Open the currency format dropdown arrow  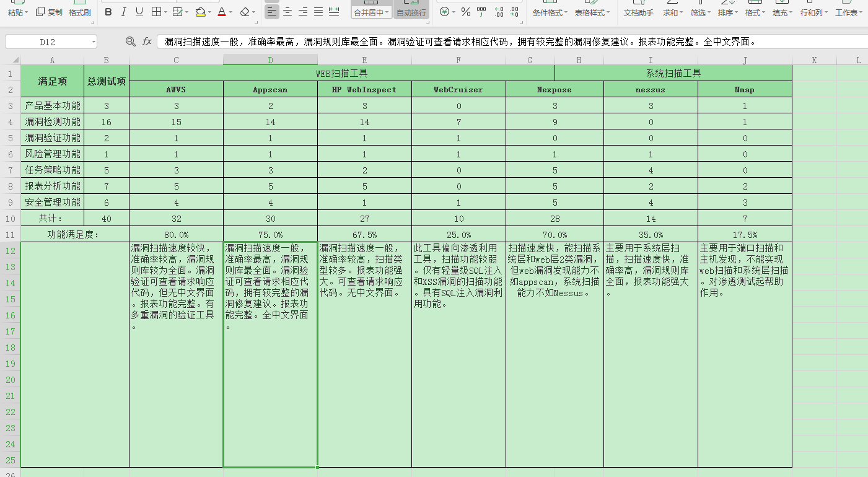point(454,12)
